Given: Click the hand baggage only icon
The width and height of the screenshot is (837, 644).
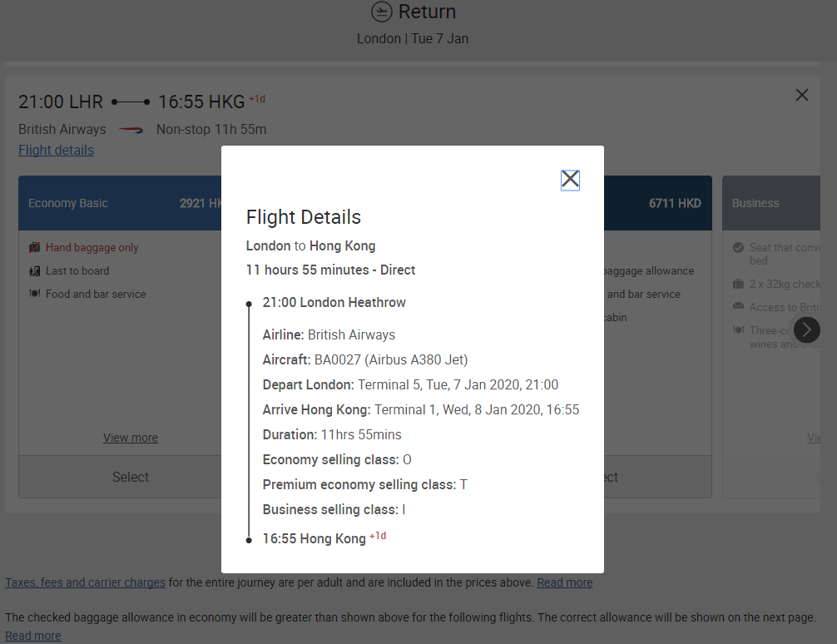Looking at the screenshot, I should click(x=35, y=247).
